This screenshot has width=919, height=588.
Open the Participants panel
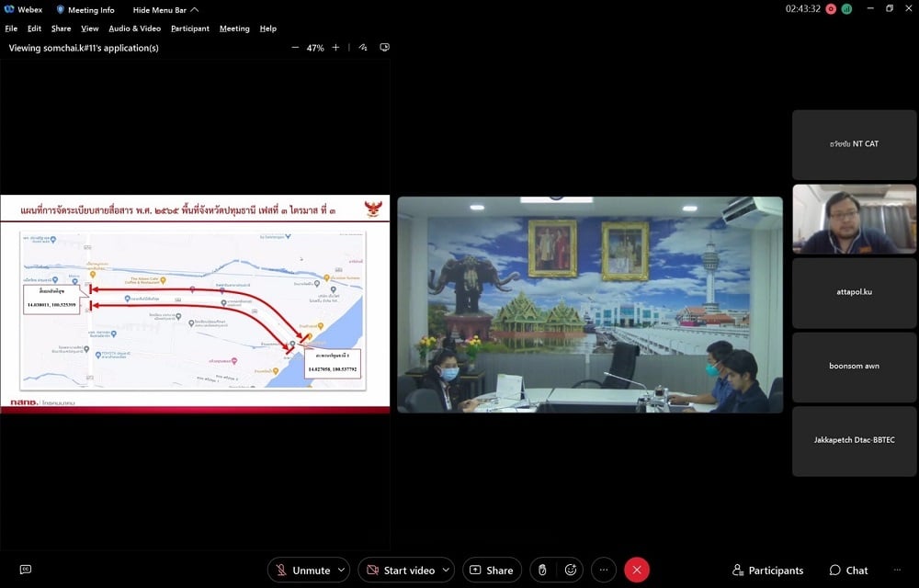[x=767, y=571]
